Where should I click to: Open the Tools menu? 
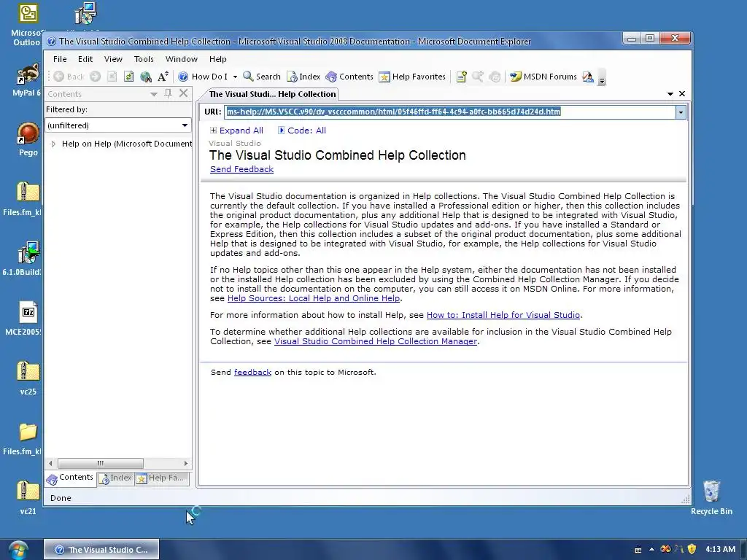tap(144, 59)
